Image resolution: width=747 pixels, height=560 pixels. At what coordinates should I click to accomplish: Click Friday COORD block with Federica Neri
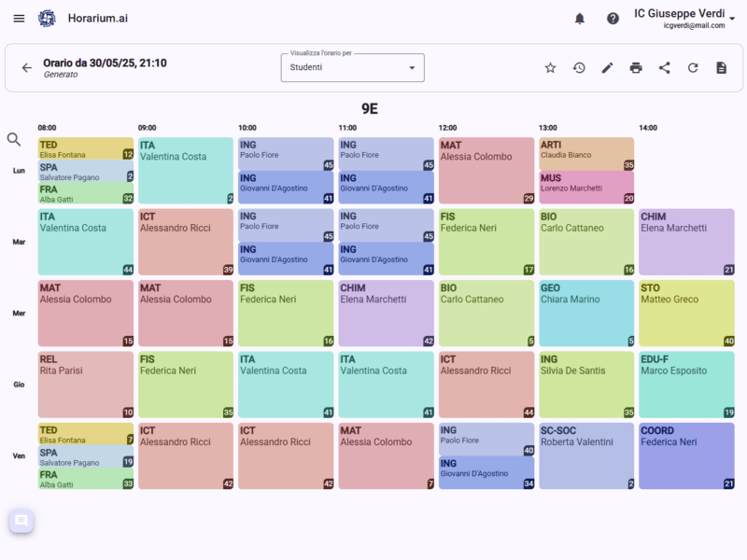[x=685, y=456]
